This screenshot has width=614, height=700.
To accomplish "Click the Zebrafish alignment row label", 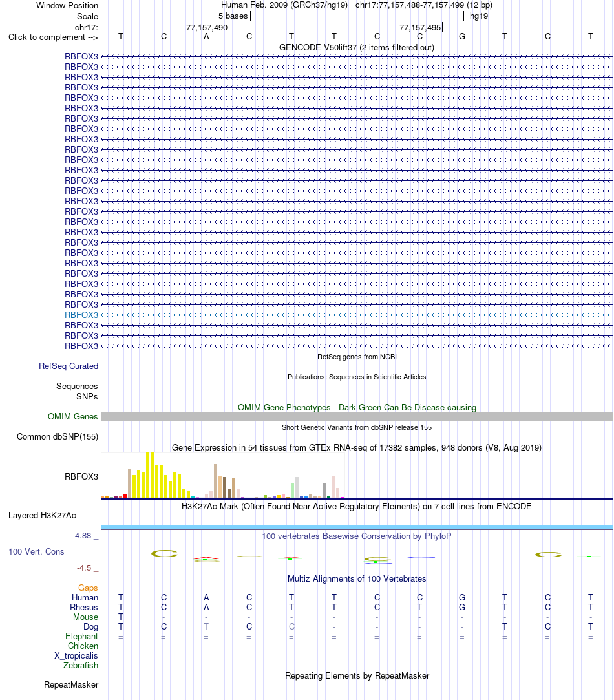I will coord(81,665).
